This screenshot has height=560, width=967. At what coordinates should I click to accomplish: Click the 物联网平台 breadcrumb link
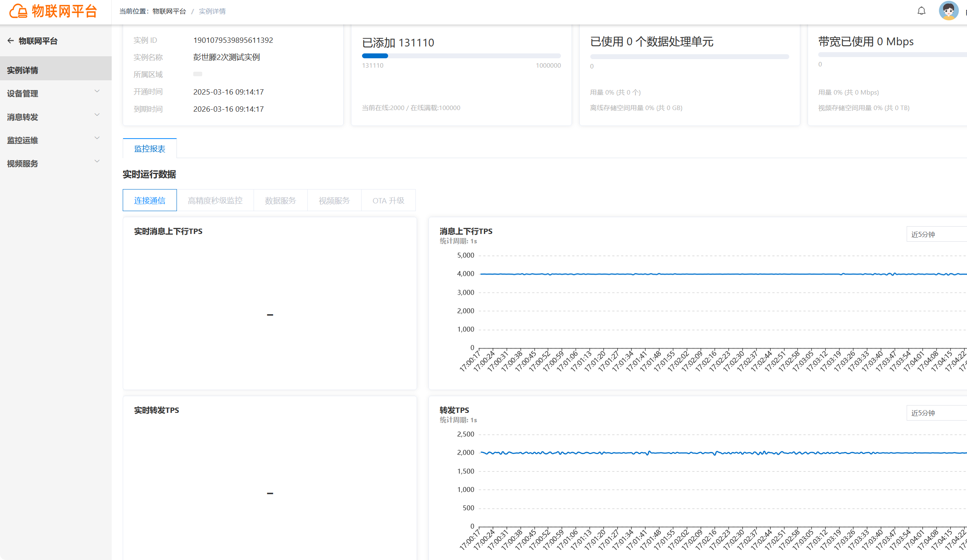point(169,11)
